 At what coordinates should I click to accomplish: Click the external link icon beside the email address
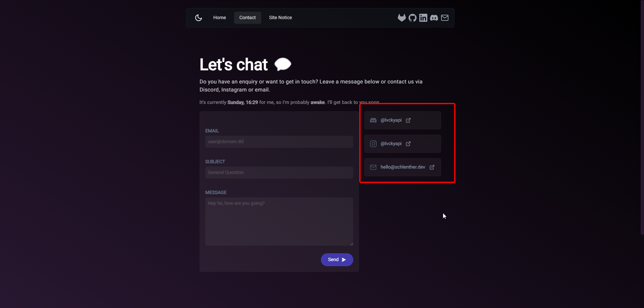coord(432,167)
